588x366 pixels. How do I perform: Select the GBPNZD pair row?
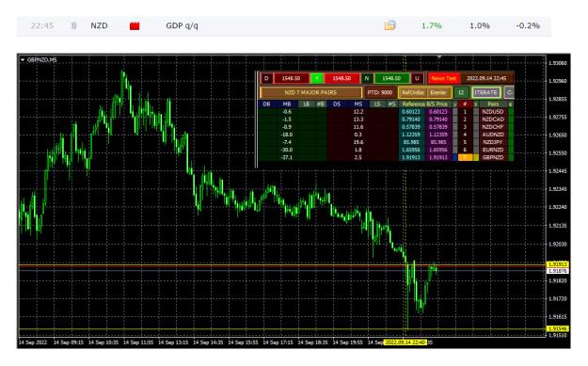point(493,157)
